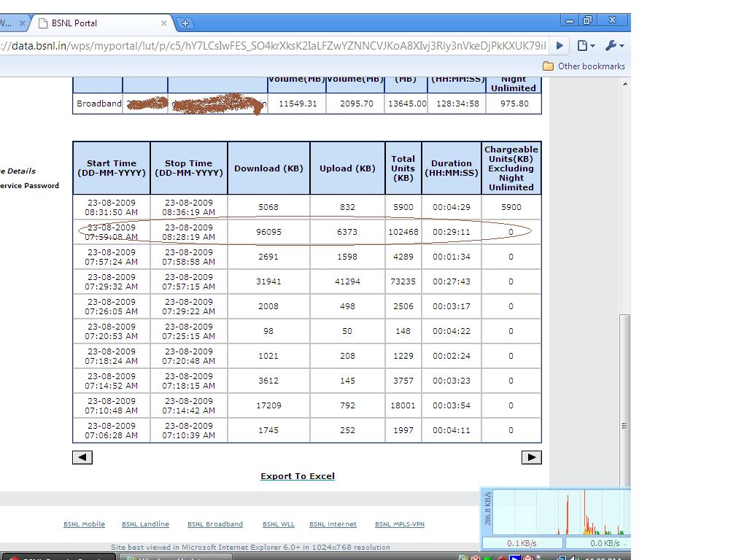Select the 1997 total units cell
The height and width of the screenshot is (560, 747).
[403, 430]
